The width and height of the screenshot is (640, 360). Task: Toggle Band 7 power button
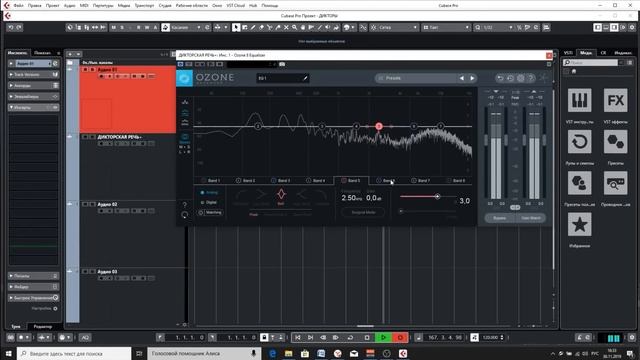pos(414,180)
